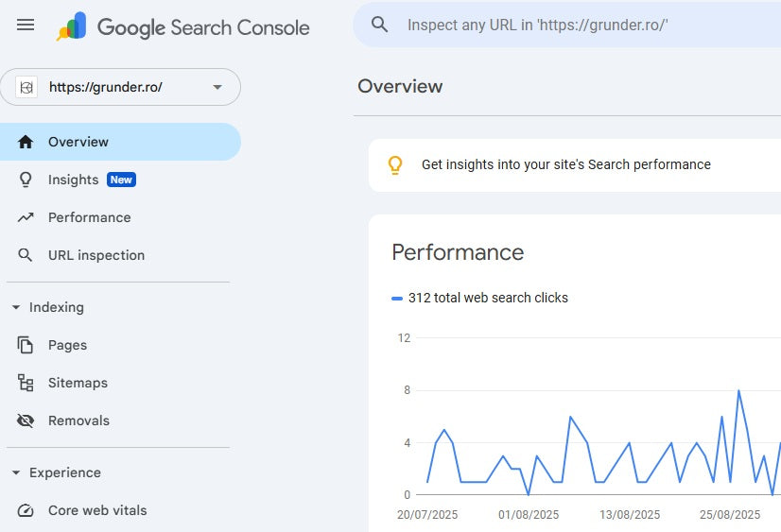Open Performance from the sidebar menu
Image resolution: width=781 pixels, height=532 pixels.
[x=90, y=217]
